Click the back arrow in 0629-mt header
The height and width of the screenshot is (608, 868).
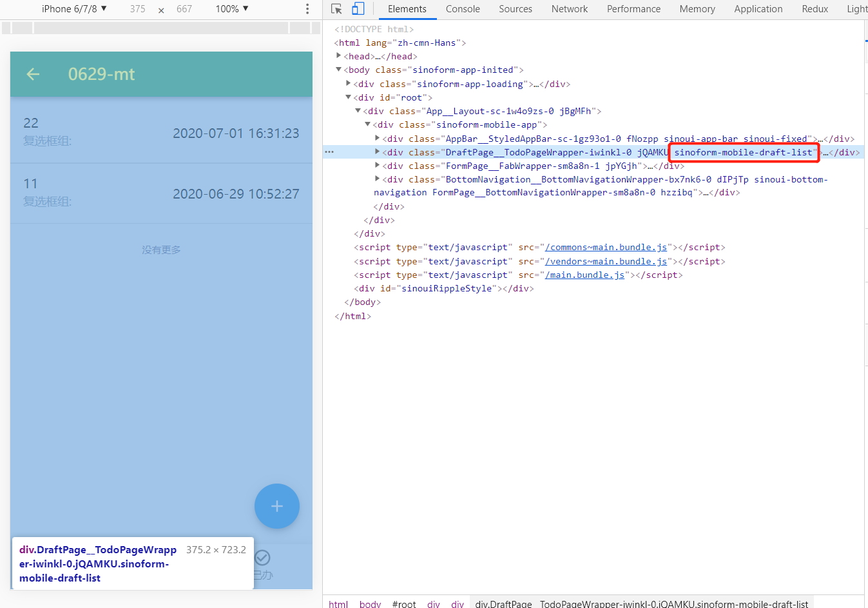tap(33, 74)
